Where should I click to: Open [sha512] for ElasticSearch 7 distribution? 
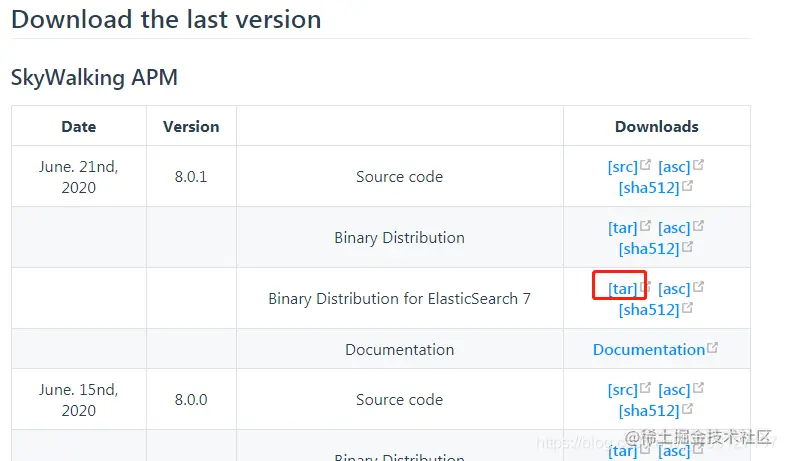coord(648,310)
